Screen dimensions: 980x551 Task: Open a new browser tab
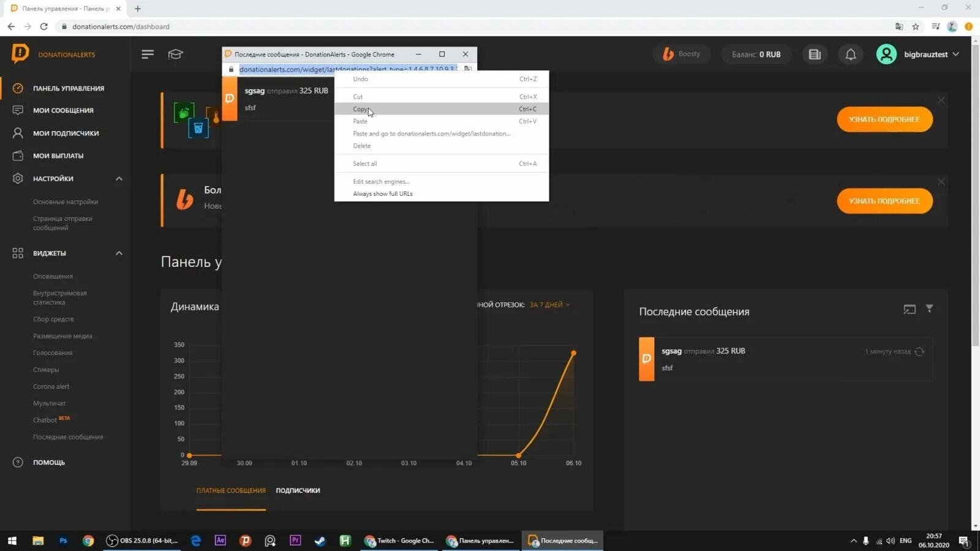pyautogui.click(x=138, y=9)
